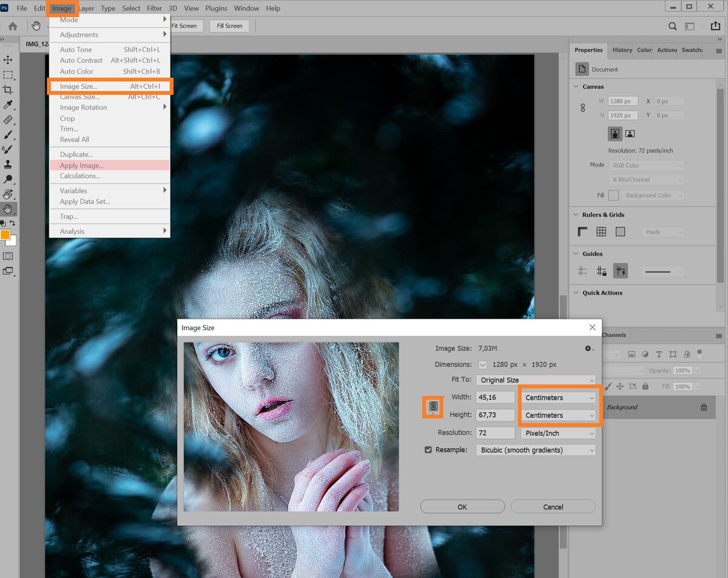Click the toggle rulers icon under Rulers & Grids
728x578 pixels.
tap(582, 231)
